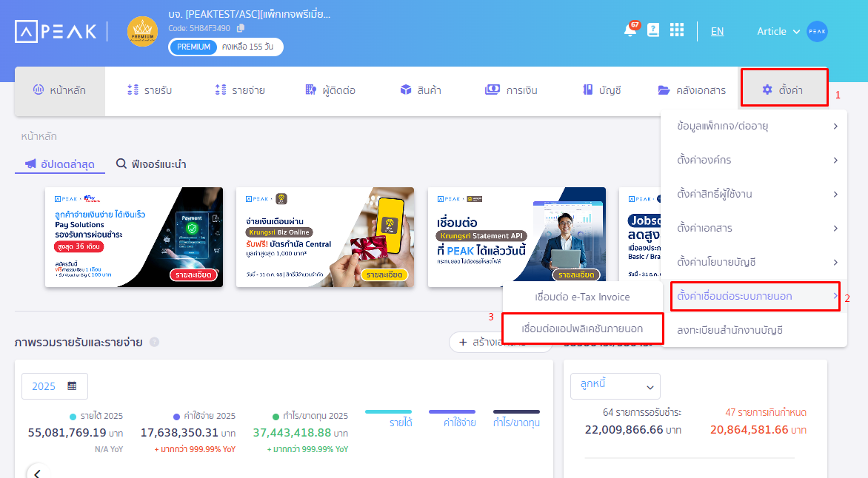Open the notification bell icon

[x=630, y=30]
